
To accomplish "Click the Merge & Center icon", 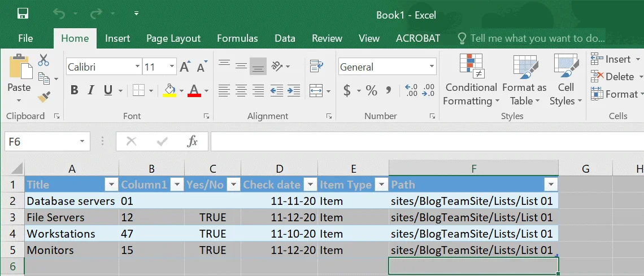I will (316, 90).
